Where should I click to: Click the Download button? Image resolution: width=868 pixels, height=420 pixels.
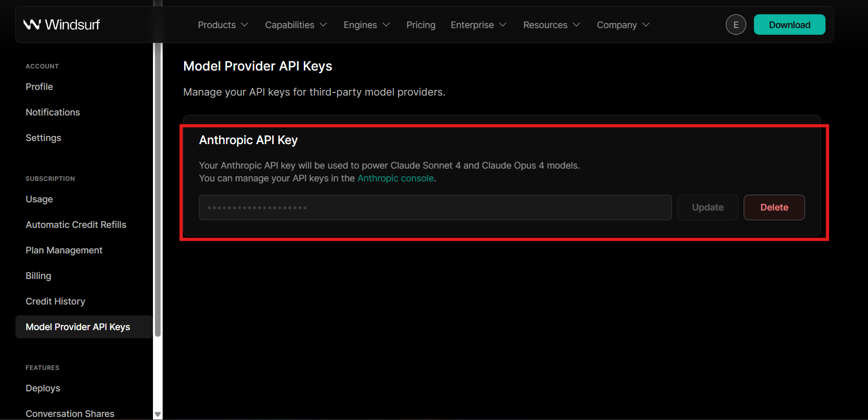coord(789,25)
